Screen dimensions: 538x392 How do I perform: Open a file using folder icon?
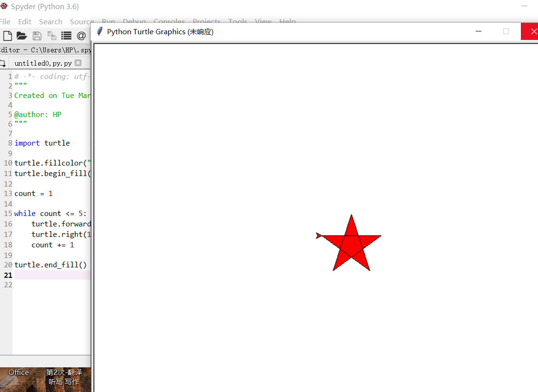pyautogui.click(x=21, y=36)
